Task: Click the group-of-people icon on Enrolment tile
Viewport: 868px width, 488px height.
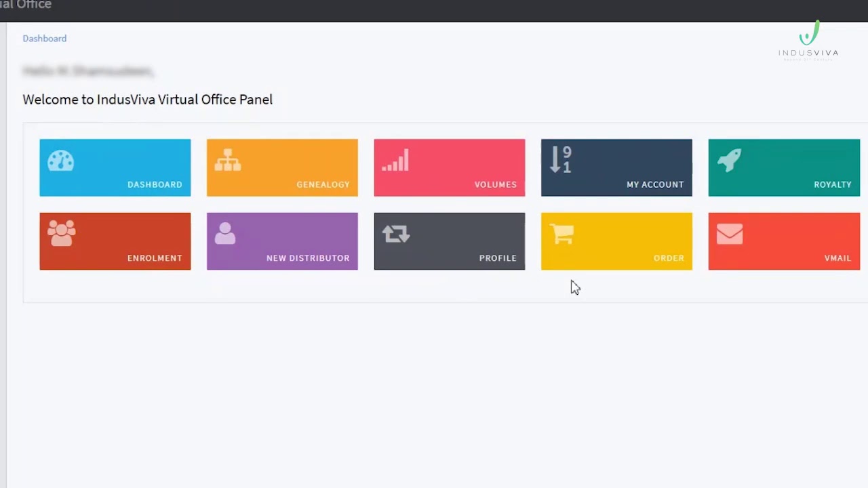Action: [61, 234]
